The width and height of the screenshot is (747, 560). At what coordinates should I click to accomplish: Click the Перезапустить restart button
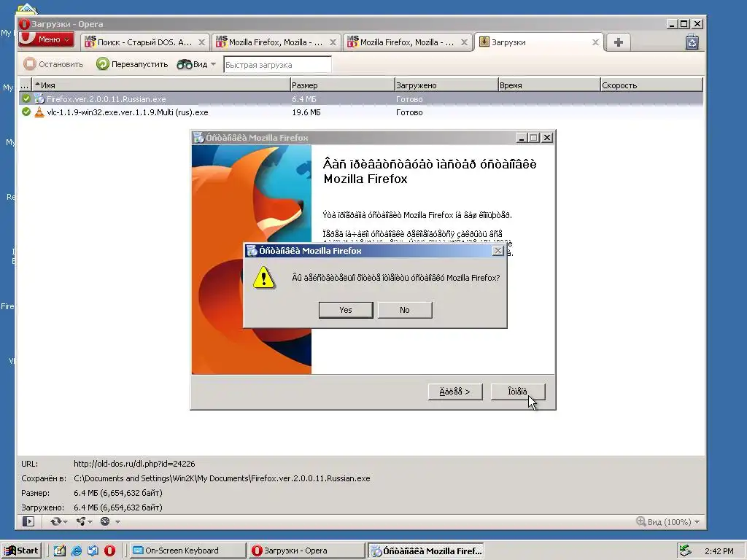tap(133, 64)
